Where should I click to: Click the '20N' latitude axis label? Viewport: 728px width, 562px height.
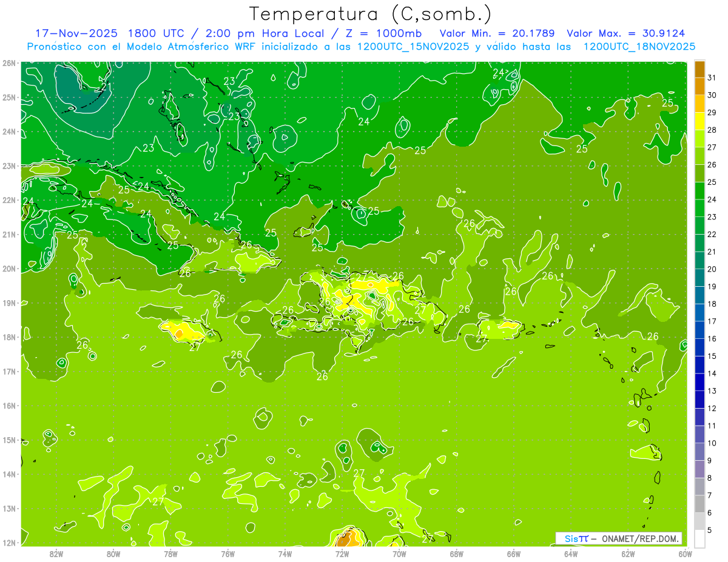pos(8,269)
